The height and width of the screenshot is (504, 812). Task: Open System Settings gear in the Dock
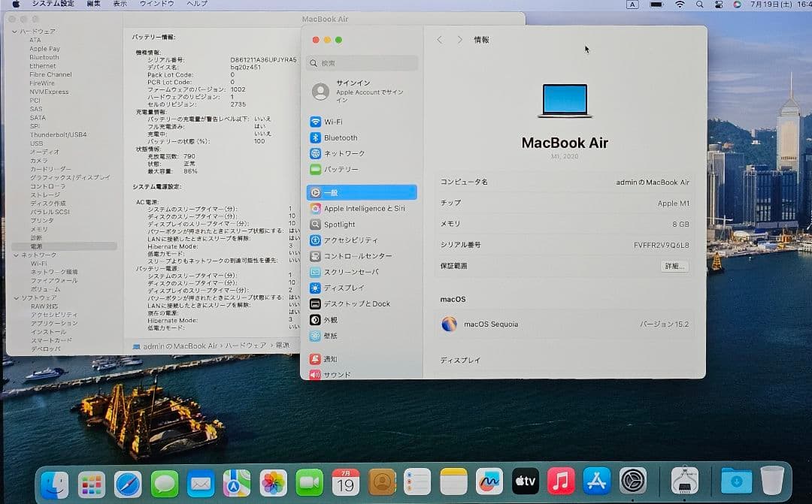click(x=633, y=481)
